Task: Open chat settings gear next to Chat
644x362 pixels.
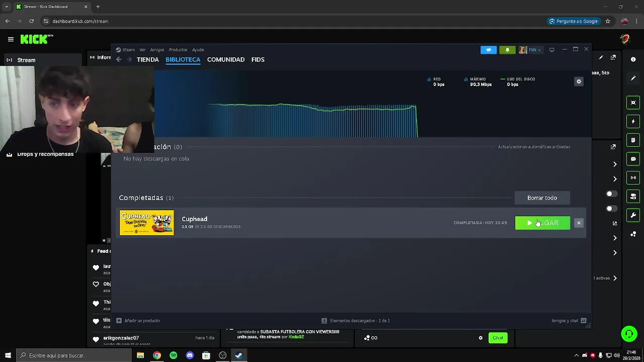Action: [480, 338]
